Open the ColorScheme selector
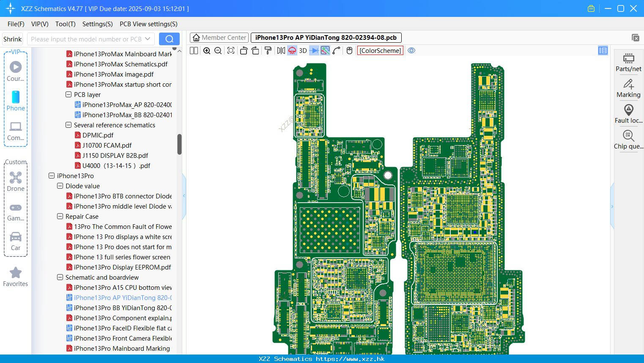 381,51
